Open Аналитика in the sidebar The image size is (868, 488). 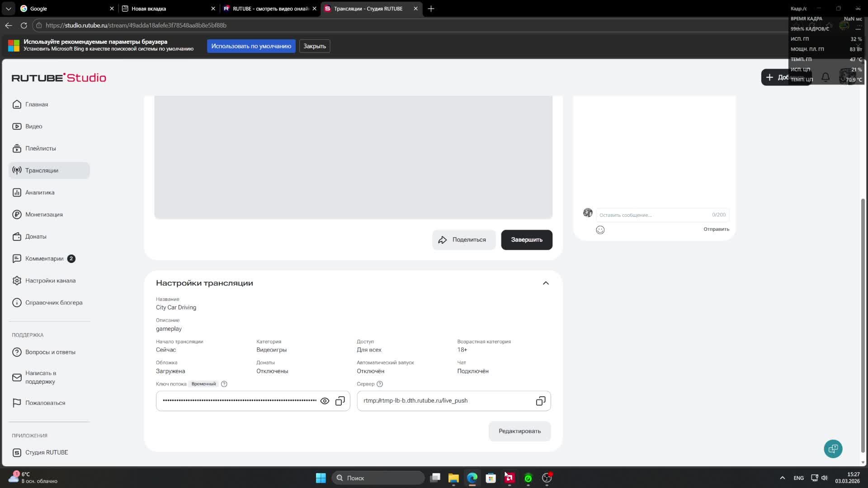tap(40, 192)
